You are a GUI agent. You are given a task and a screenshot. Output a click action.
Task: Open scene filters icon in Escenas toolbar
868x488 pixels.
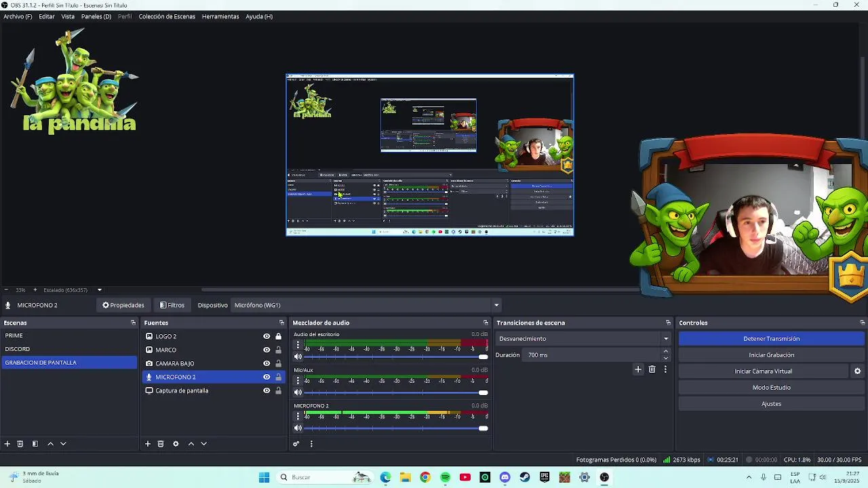tap(35, 444)
